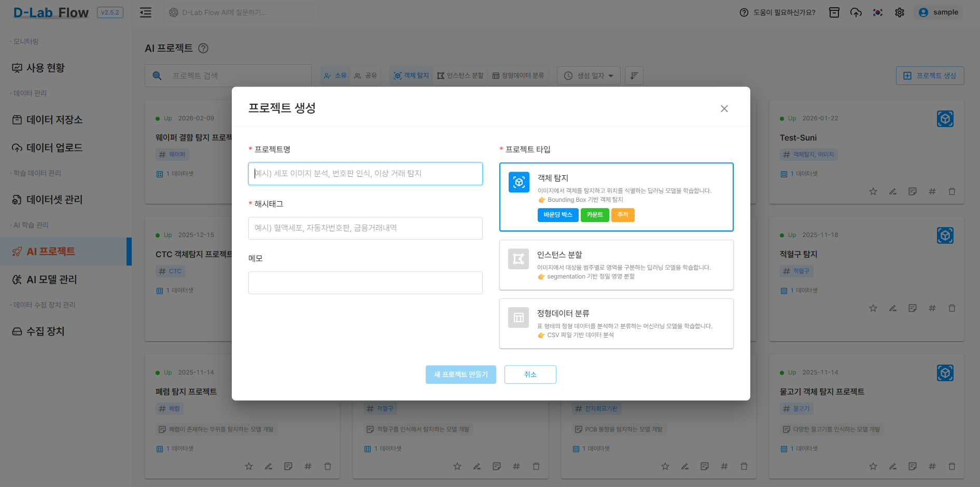Screen dimensions: 980x487
Task: Click the 취소 cancel button
Action: point(530,374)
